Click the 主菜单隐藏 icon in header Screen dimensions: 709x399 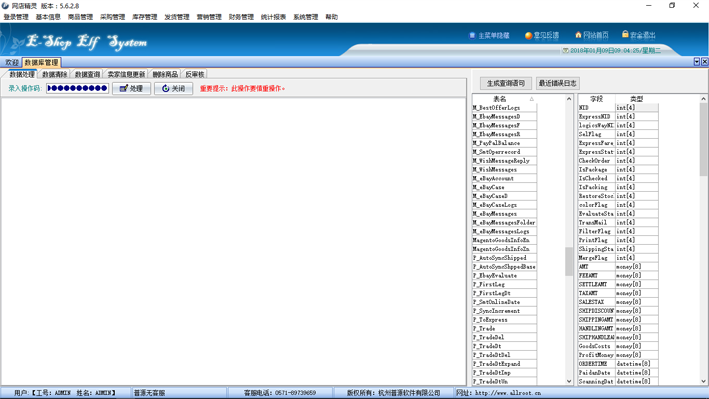pos(472,35)
